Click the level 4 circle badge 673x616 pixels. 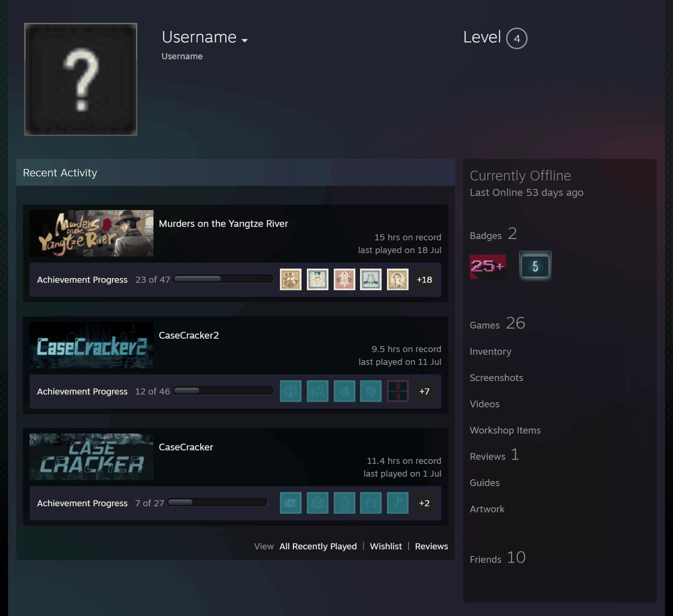coord(517,38)
